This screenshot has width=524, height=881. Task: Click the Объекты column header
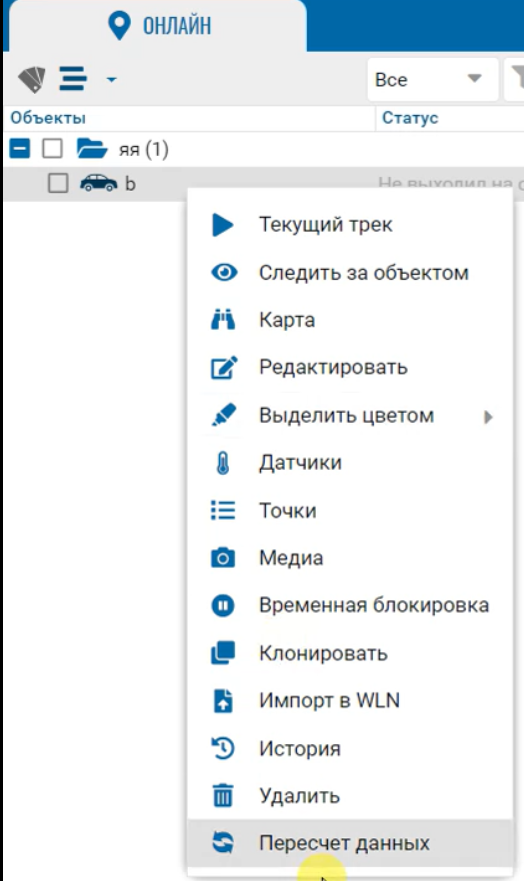click(x=48, y=118)
